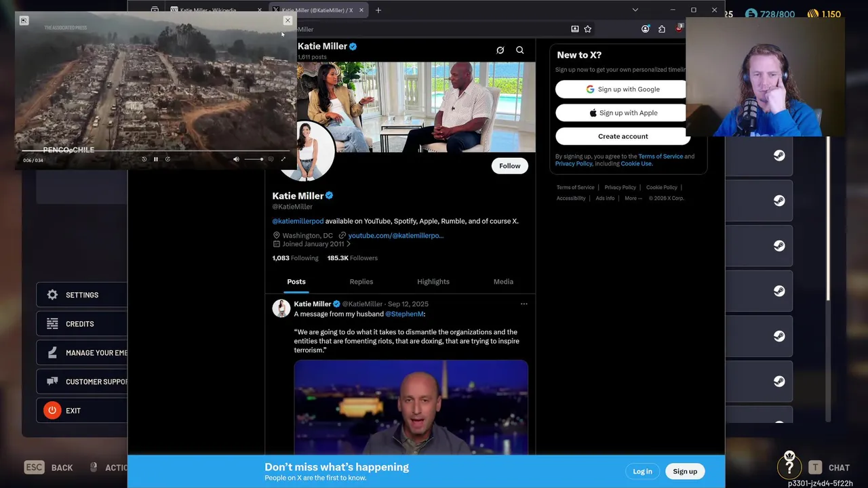Image resolution: width=868 pixels, height=488 pixels.
Task: Open a new browser tab
Action: coord(378,10)
